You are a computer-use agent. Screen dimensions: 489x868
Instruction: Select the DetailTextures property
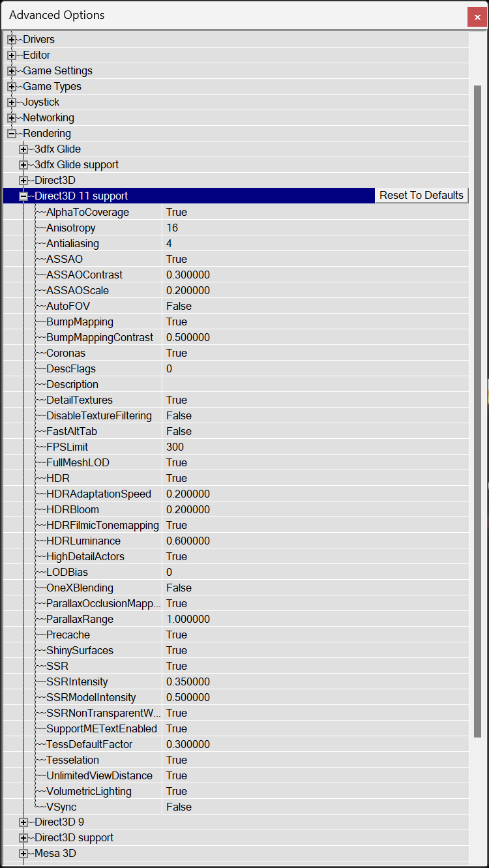[x=80, y=400]
